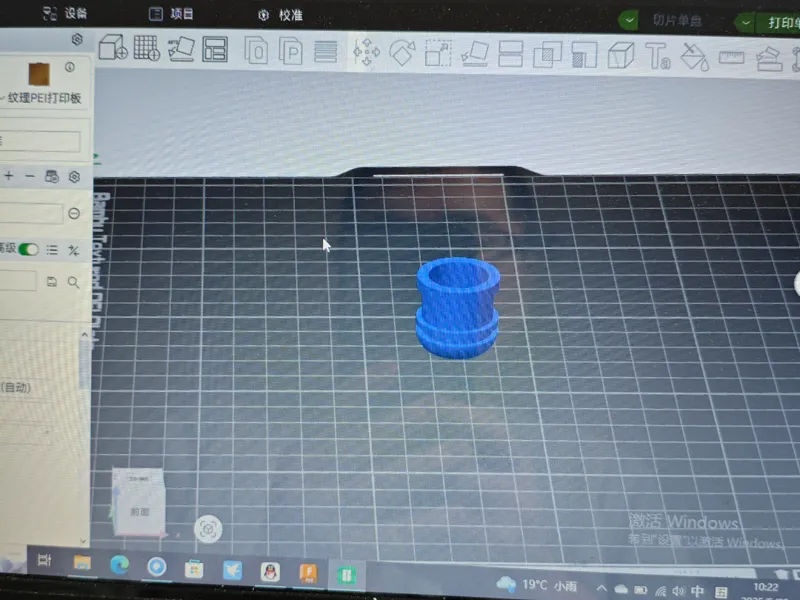Open Microsoft Edge from the taskbar
The width and height of the screenshot is (800, 600).
tap(119, 565)
